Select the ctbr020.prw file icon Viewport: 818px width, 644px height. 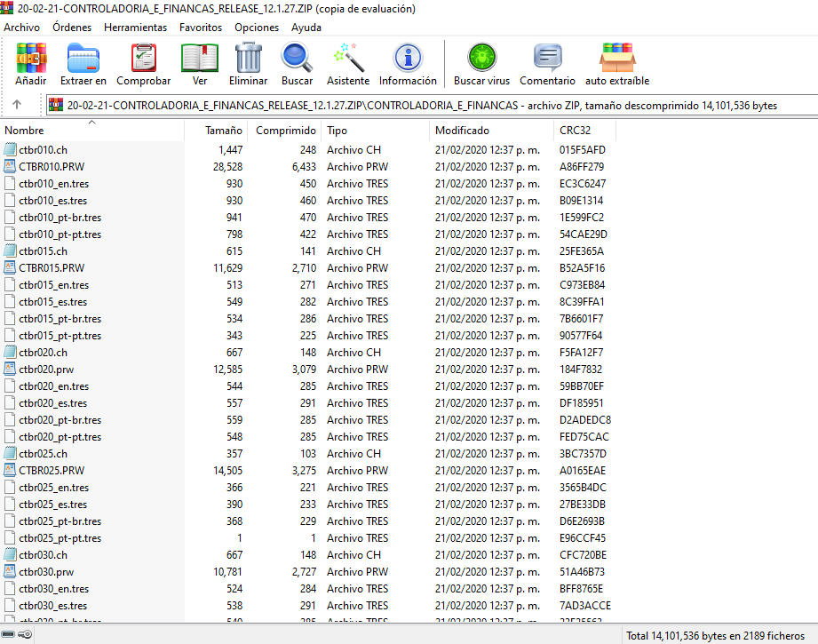pos(10,369)
